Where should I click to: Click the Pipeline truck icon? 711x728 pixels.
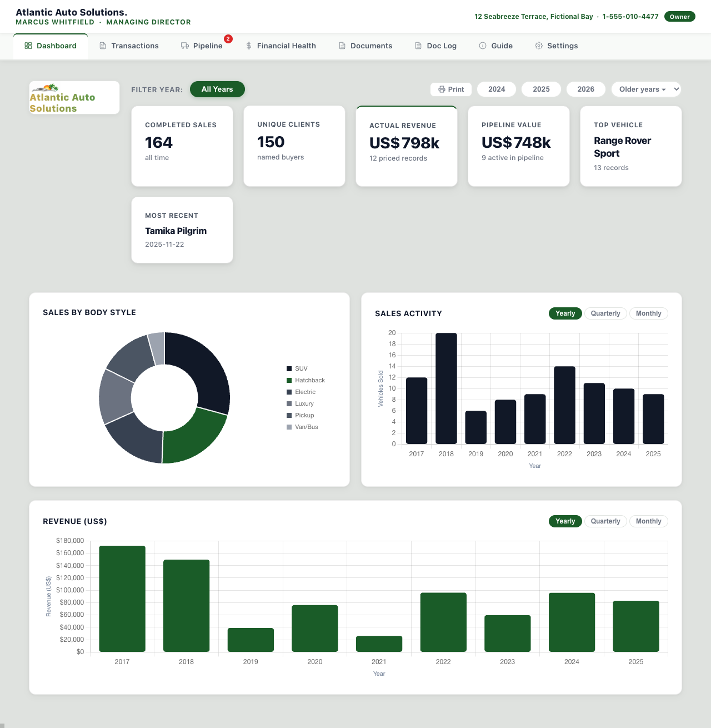point(185,46)
